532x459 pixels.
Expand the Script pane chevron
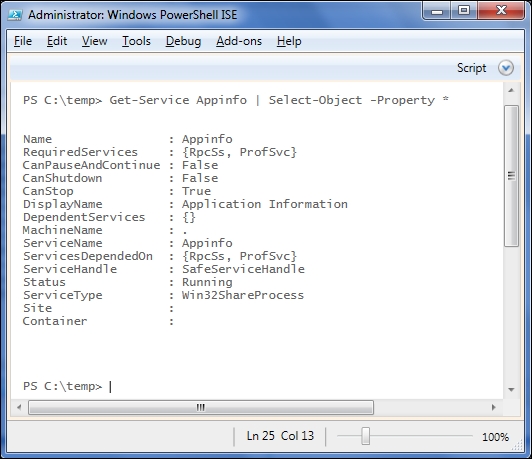[506, 68]
